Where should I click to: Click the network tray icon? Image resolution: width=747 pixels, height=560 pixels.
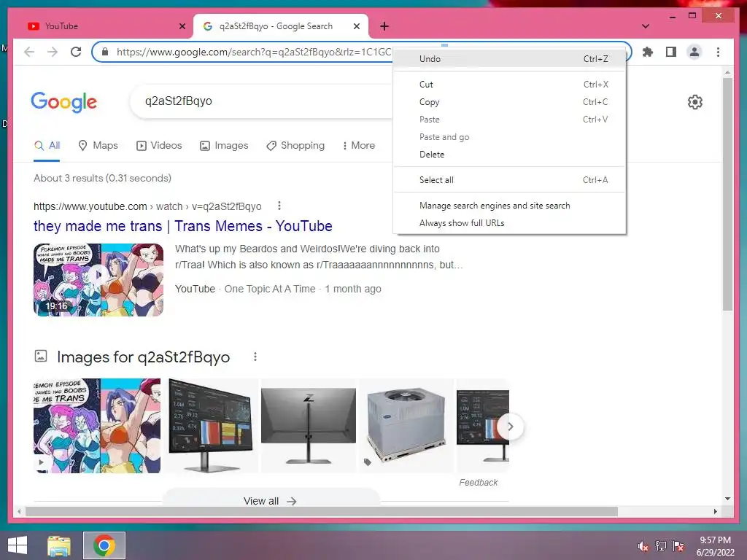point(661,546)
